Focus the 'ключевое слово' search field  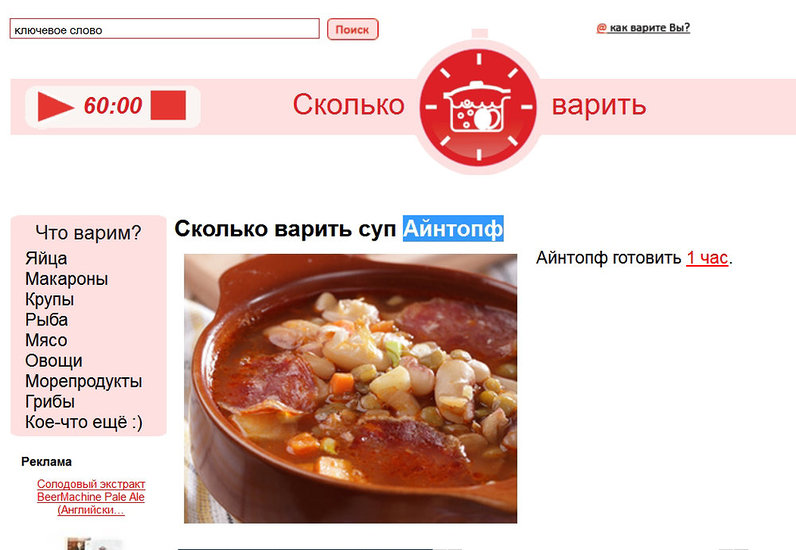tap(164, 29)
